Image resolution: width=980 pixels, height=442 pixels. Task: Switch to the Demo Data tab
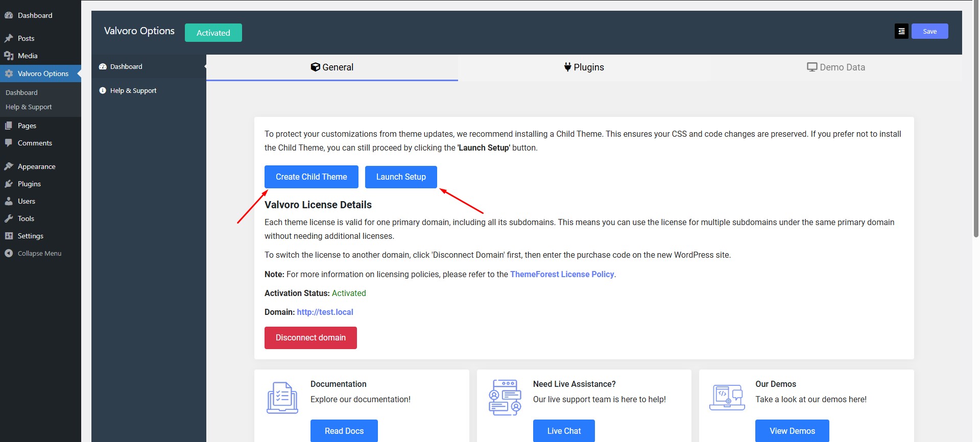[x=835, y=67]
